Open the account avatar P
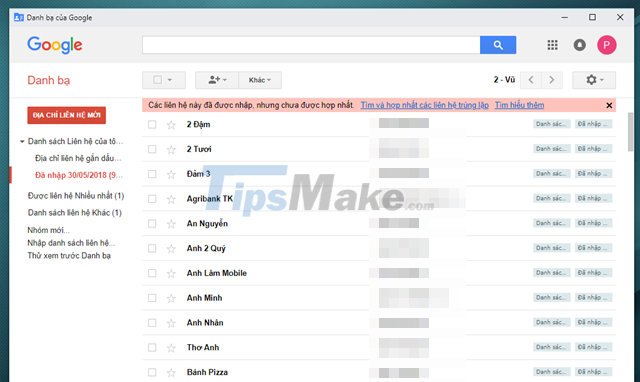 607,45
